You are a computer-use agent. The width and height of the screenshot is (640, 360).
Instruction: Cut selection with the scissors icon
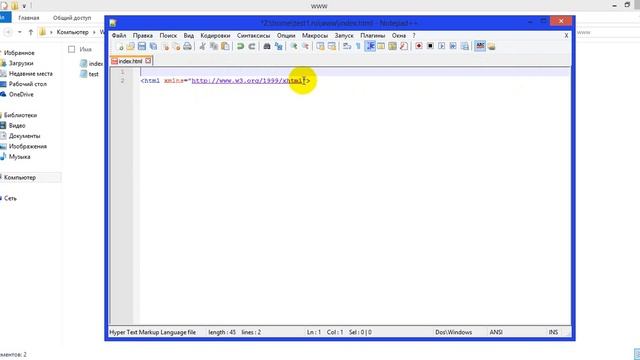(x=202, y=47)
